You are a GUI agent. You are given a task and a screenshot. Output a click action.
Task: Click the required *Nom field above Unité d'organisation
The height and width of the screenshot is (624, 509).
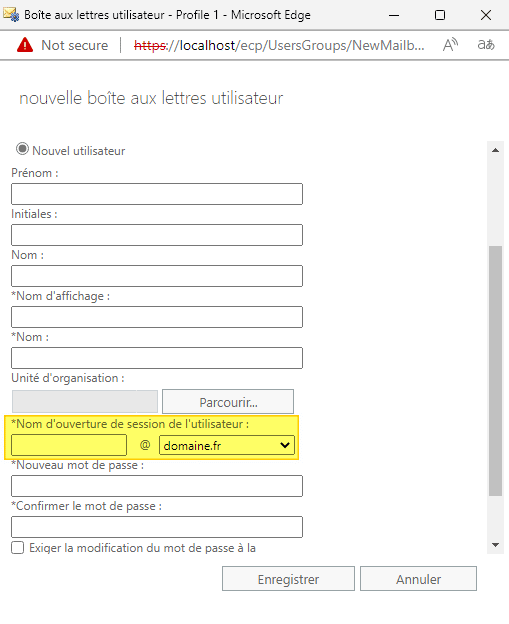[157, 358]
